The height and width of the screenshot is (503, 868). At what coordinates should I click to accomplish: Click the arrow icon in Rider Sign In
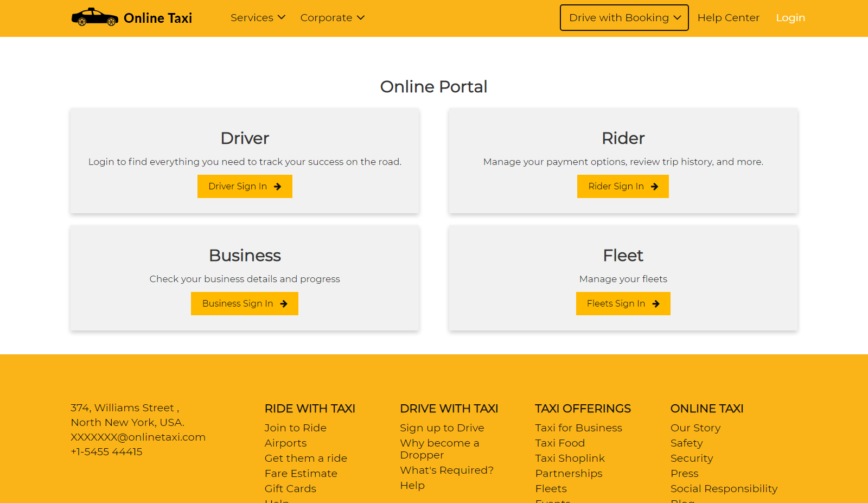(655, 187)
